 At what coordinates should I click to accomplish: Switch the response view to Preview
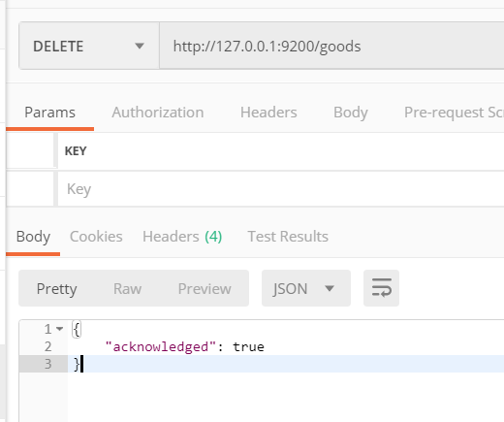(205, 288)
